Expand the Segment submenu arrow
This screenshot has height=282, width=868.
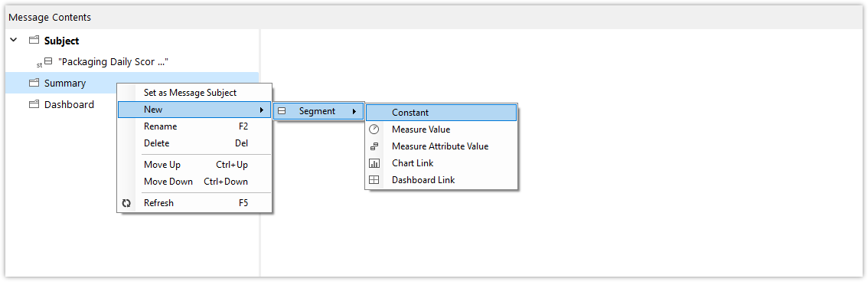point(354,111)
